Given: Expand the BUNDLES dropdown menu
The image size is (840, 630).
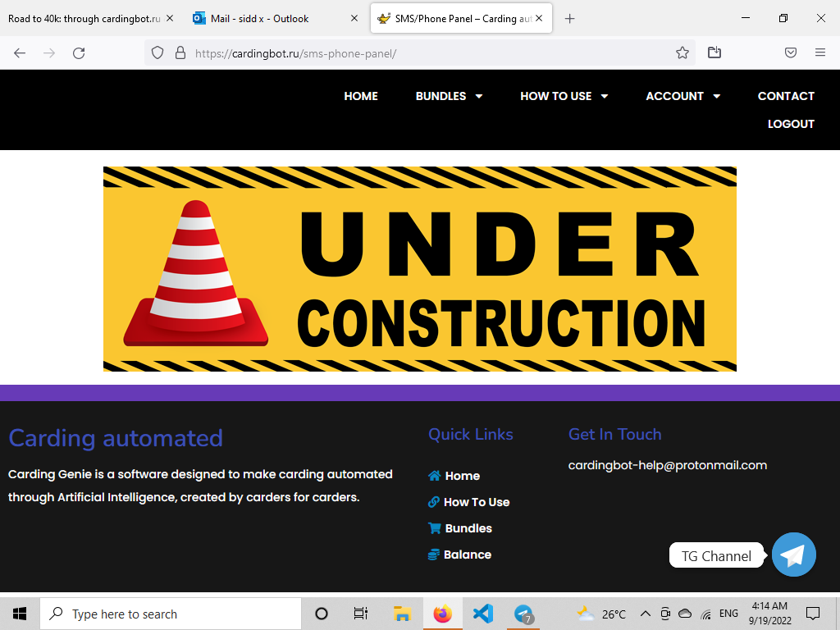Looking at the screenshot, I should pos(449,96).
